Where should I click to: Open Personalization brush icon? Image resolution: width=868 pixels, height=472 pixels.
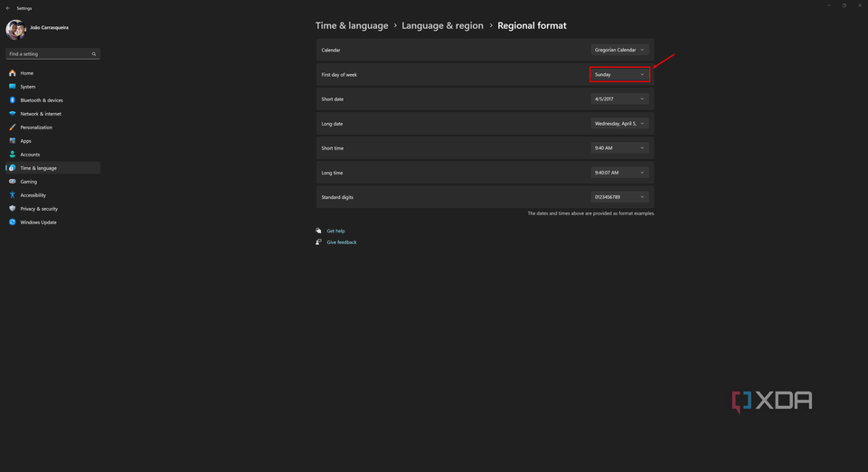pos(12,127)
